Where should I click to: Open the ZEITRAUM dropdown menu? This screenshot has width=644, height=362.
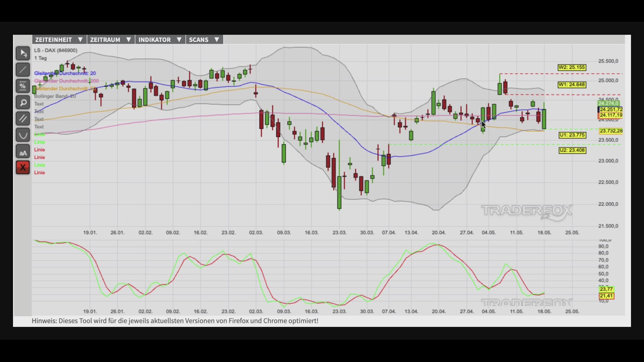111,40
